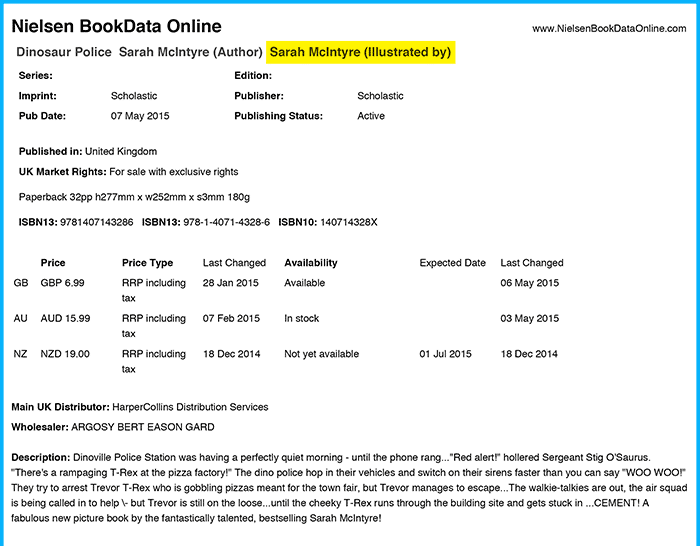Click the Availability column header
Viewport: 700px width, 546px height.
311,263
